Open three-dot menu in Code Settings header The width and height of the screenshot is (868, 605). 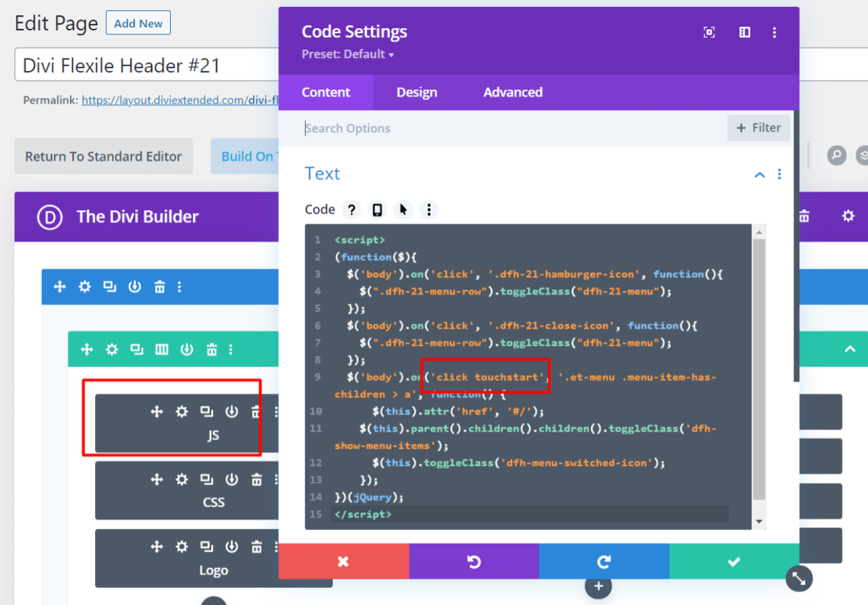[x=774, y=32]
